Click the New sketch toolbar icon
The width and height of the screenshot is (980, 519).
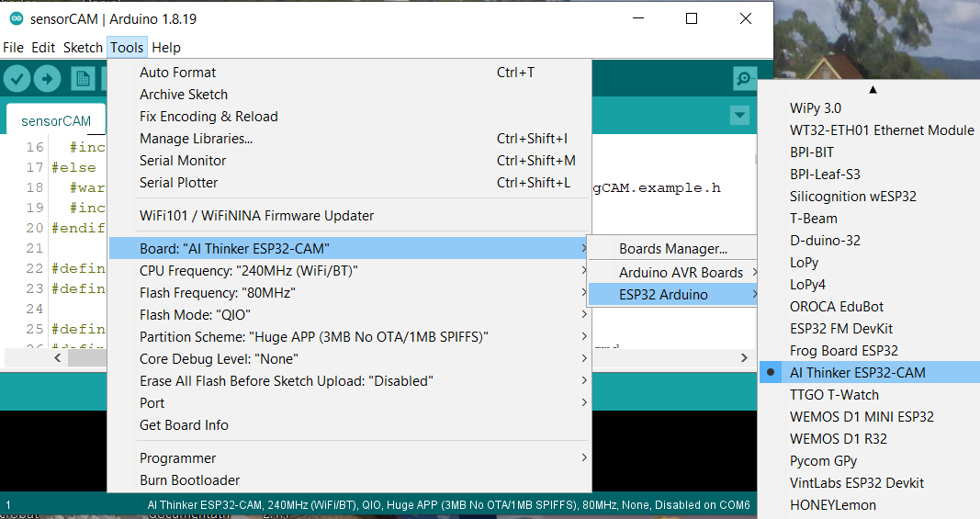pos(84,79)
